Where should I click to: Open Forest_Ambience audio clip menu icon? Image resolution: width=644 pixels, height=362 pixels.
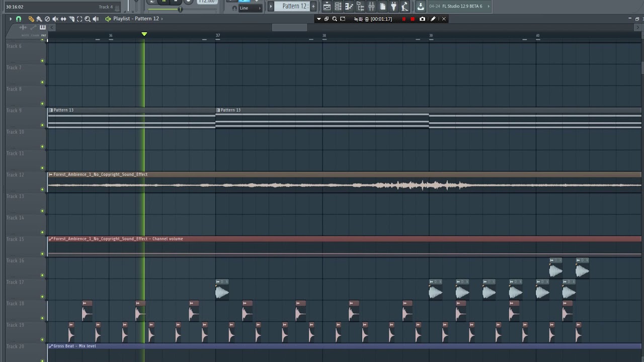50,174
